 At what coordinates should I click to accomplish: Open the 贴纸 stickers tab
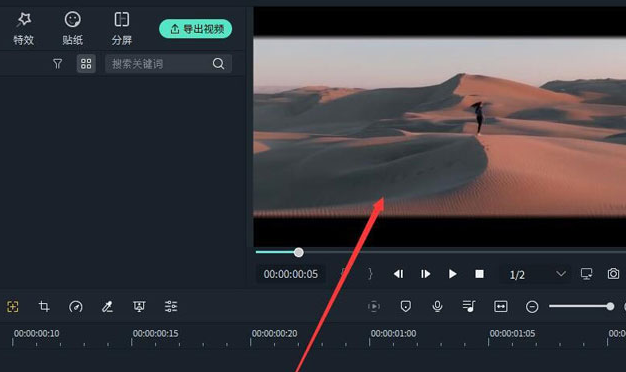click(x=73, y=28)
